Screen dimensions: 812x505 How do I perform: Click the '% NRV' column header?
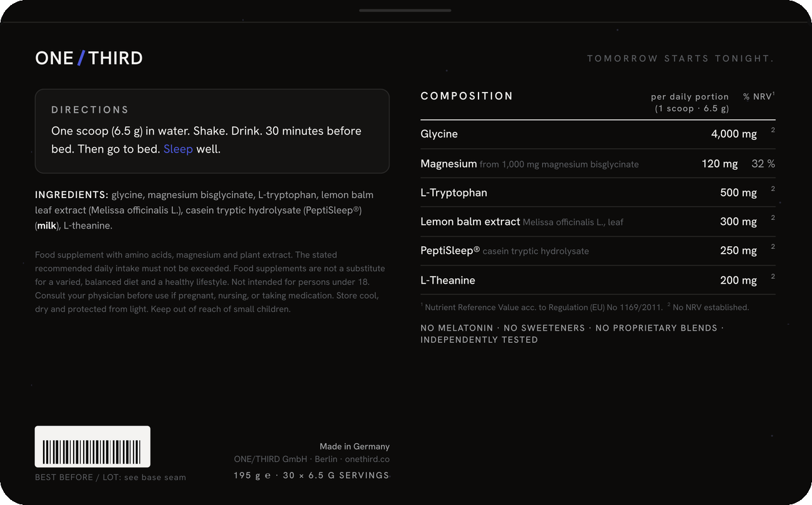[x=759, y=96]
